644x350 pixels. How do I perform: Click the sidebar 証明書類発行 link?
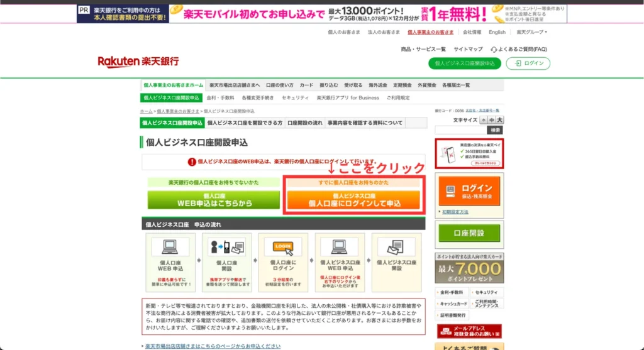(x=452, y=315)
